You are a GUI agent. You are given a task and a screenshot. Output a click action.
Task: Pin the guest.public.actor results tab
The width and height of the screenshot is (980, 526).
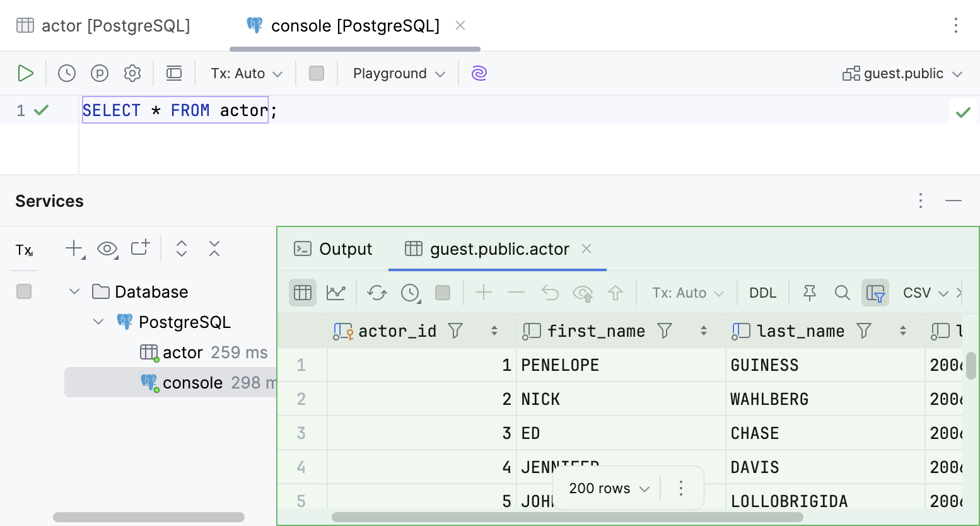pos(809,292)
